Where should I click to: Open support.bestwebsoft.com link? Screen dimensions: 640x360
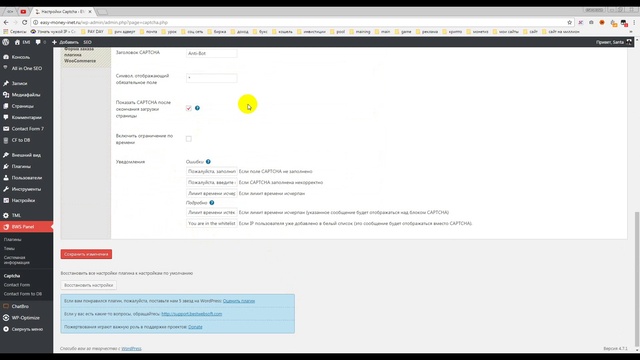(191, 314)
